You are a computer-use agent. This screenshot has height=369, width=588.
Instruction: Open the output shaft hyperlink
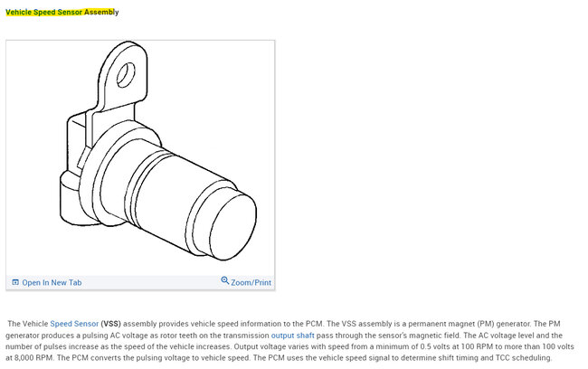292,336
